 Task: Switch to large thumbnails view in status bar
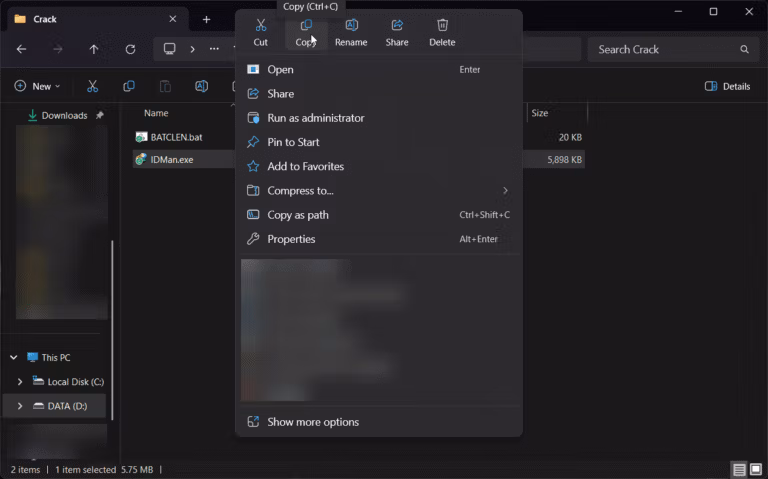[756, 469]
